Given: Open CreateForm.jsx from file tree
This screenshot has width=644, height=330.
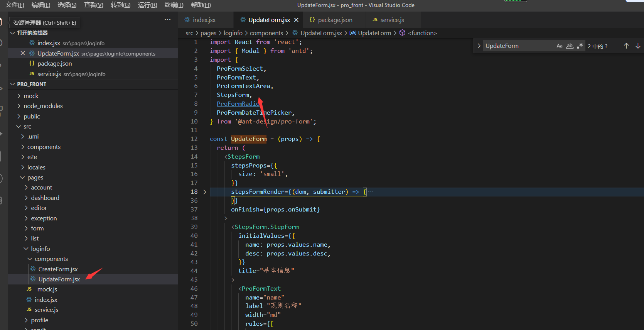Looking at the screenshot, I should pos(58,269).
